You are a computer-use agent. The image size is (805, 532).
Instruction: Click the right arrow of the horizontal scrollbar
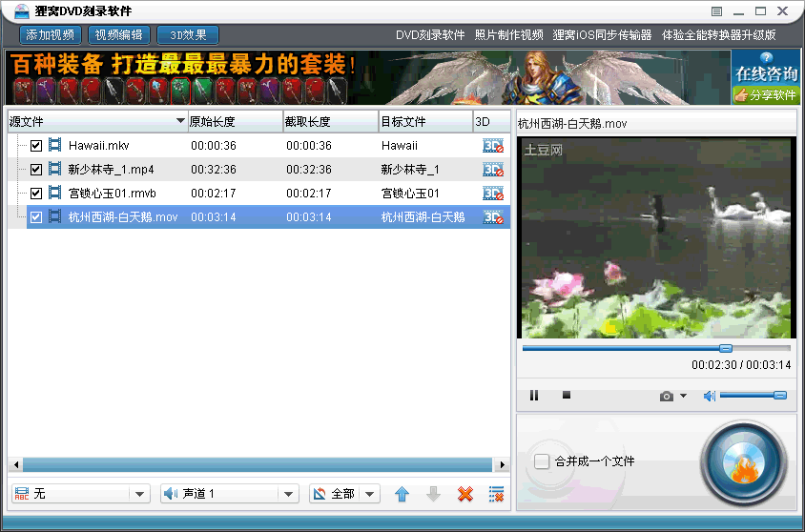502,465
